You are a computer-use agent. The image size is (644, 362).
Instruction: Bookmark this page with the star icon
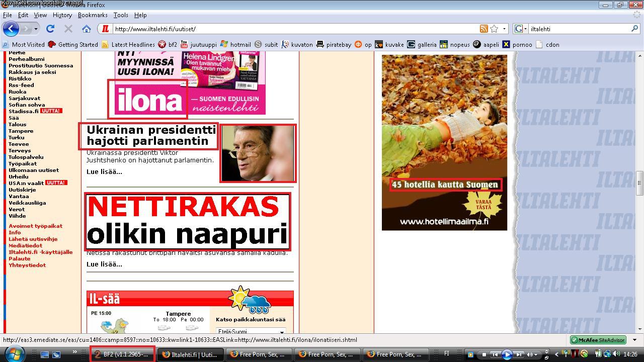tap(494, 29)
